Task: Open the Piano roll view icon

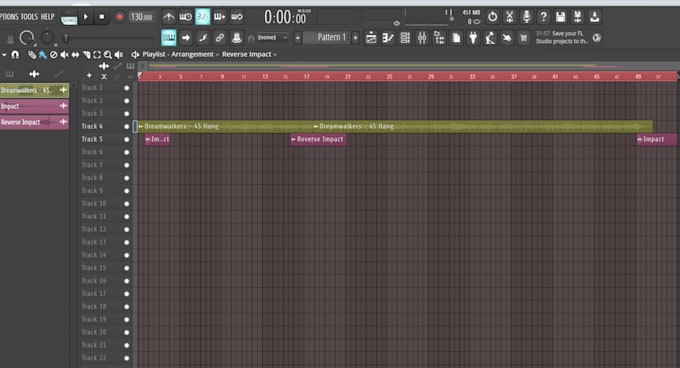Action: 388,38
